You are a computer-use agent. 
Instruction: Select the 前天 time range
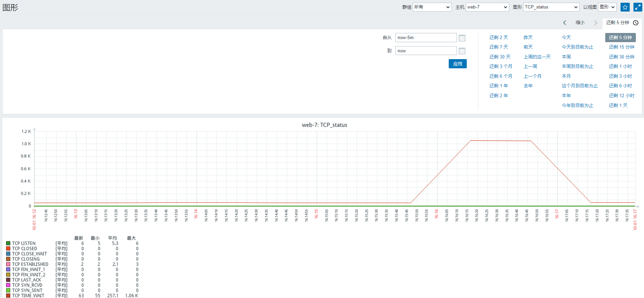pos(528,47)
